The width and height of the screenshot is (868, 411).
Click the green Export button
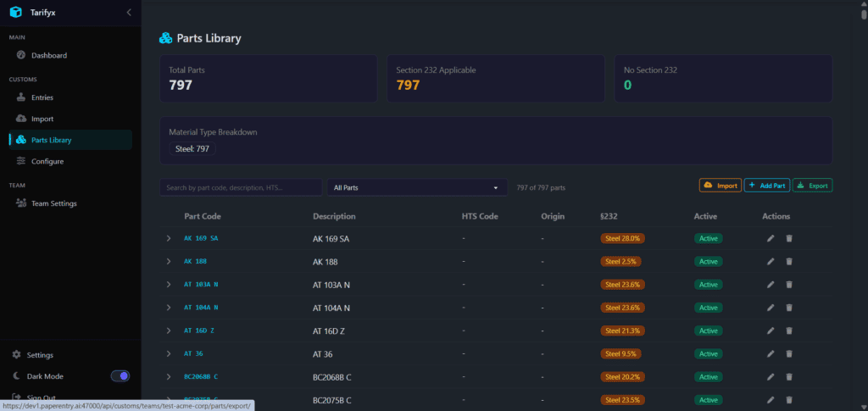tap(812, 185)
